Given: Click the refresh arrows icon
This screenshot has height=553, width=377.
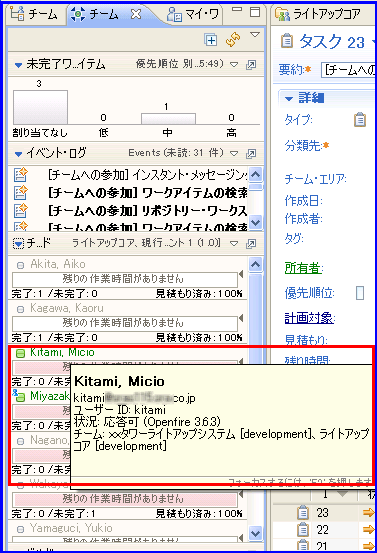Looking at the screenshot, I should click(233, 40).
